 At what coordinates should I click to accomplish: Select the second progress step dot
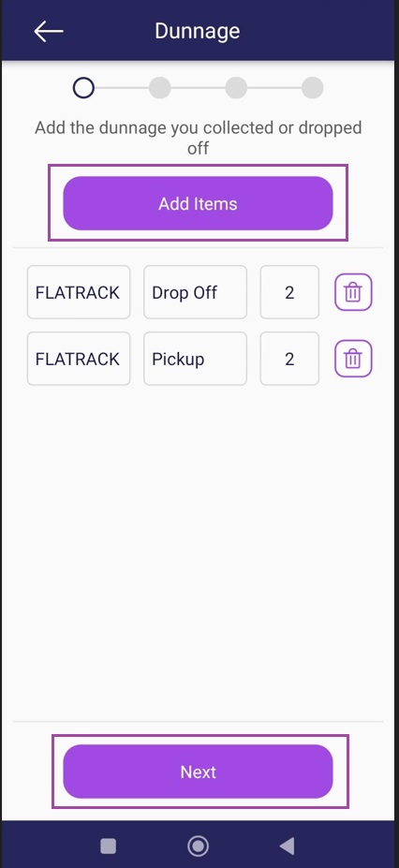point(160,87)
